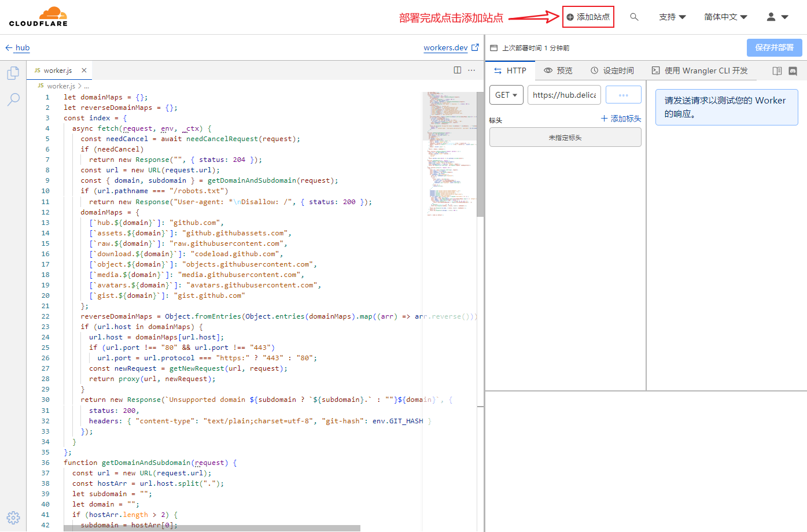Image resolution: width=807 pixels, height=532 pixels.
Task: Click the hub breadcrumb link
Action: point(23,47)
